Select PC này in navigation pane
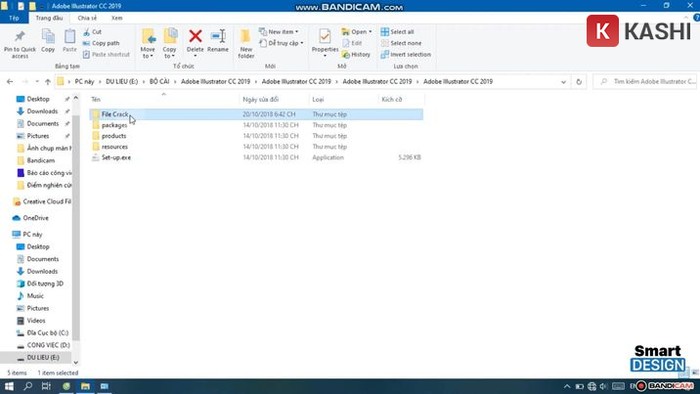The width and height of the screenshot is (700, 394). (32, 234)
